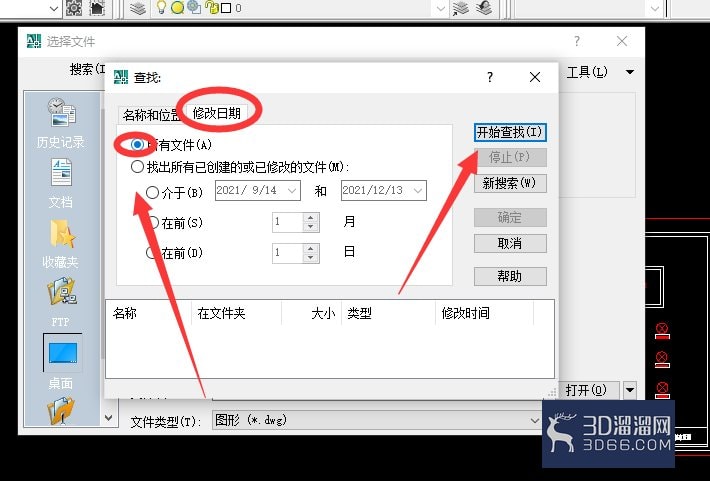Sort results by 名称 column header
This screenshot has height=481, width=710.
pyautogui.click(x=149, y=313)
